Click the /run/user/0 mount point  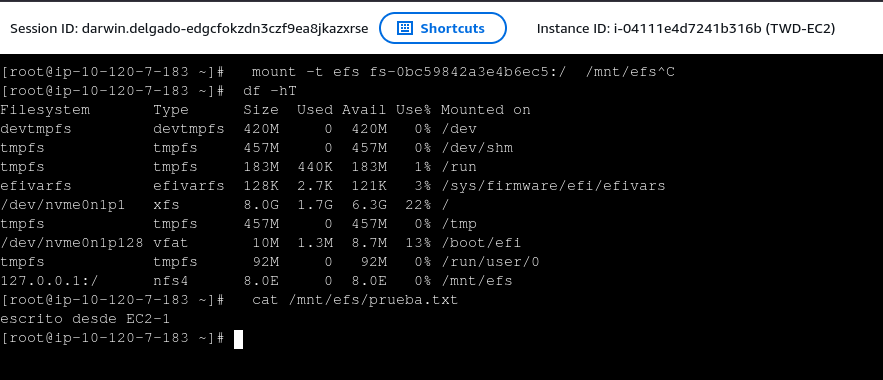pos(490,262)
